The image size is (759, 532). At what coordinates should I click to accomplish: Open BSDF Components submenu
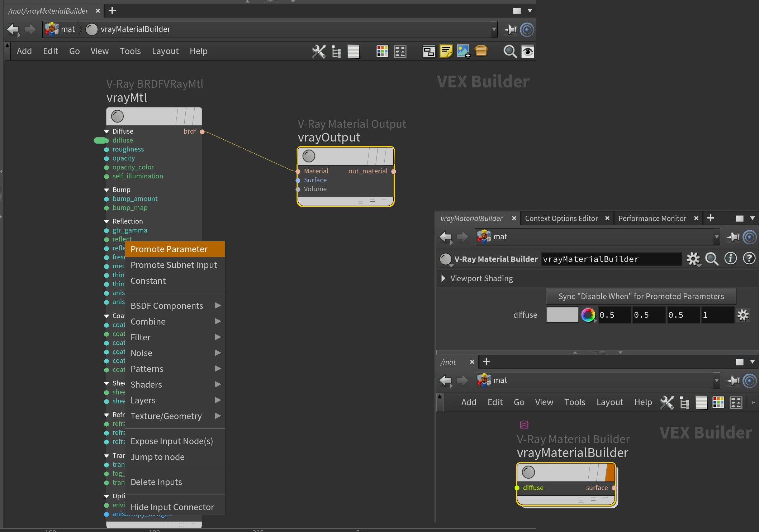[175, 306]
